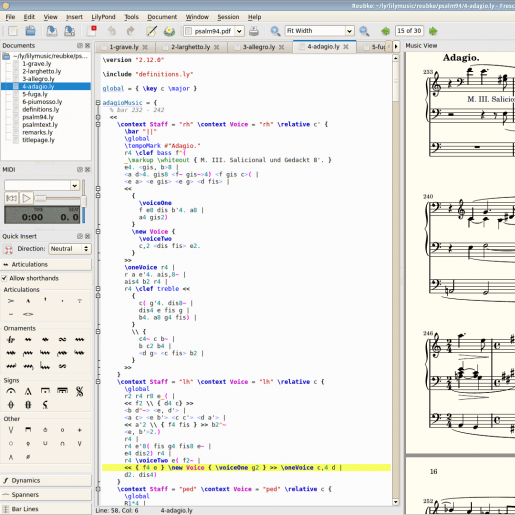This screenshot has width=515, height=515.
Task: Click the 15 of 30 page field
Action: tap(409, 31)
